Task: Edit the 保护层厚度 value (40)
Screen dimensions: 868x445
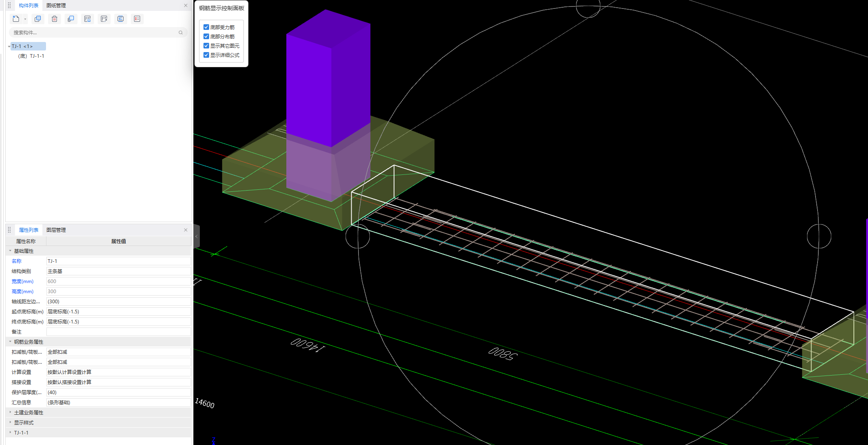Action: pyautogui.click(x=119, y=393)
